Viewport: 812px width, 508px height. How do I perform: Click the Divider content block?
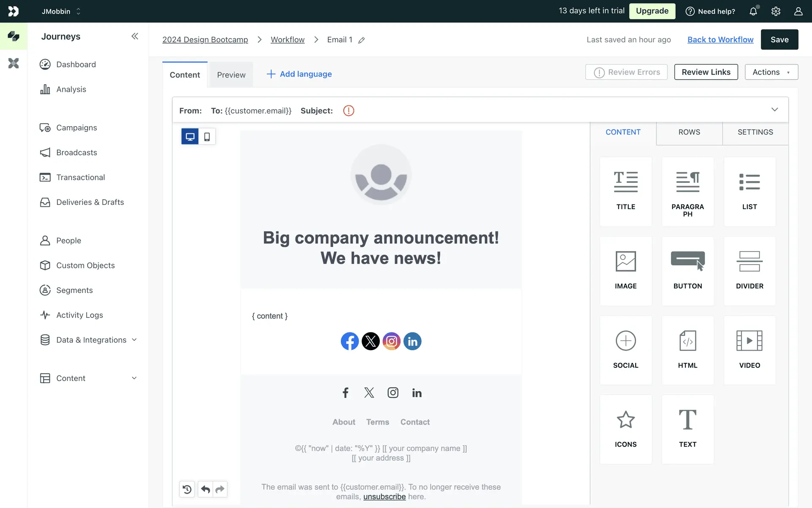tap(749, 271)
